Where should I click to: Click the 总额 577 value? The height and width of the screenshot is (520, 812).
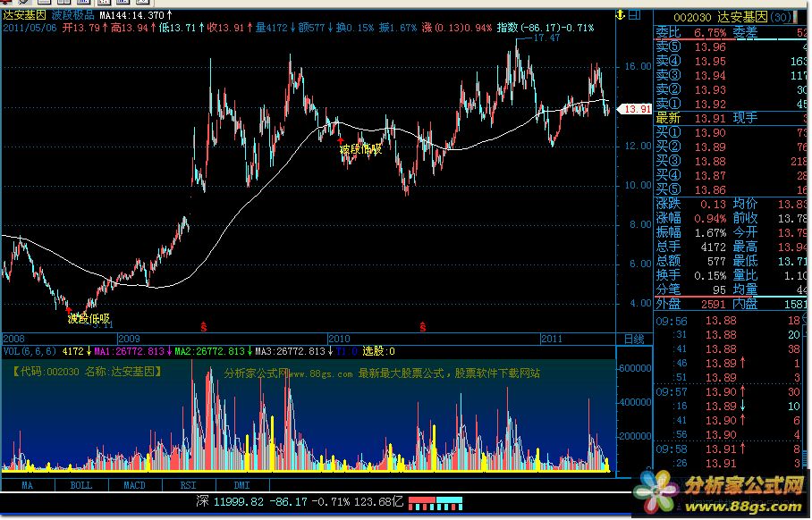pyautogui.click(x=716, y=262)
